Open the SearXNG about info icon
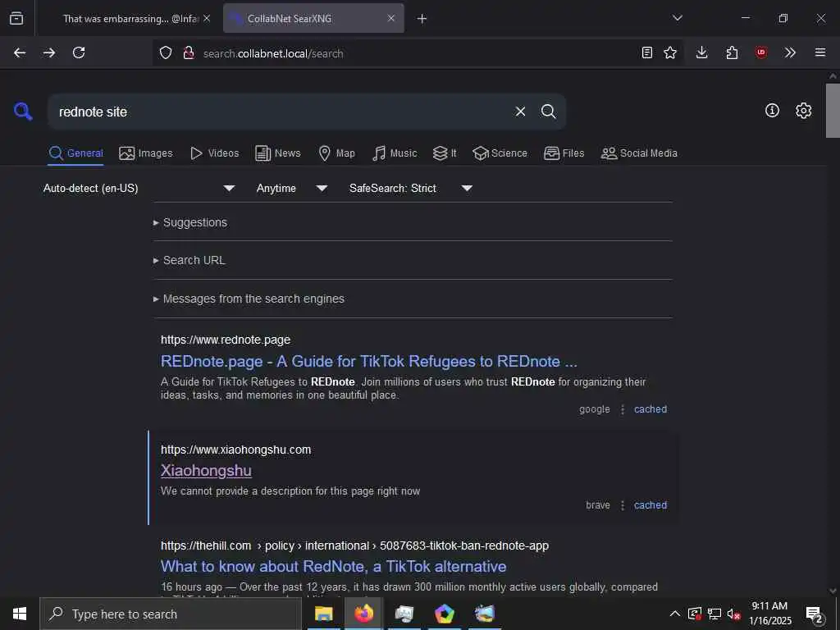This screenshot has height=630, width=840. tap(772, 111)
